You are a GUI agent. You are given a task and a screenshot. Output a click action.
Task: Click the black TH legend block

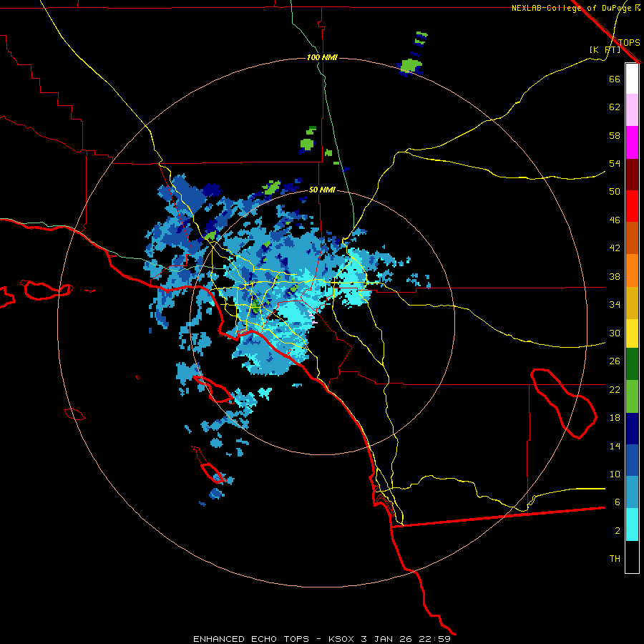[632, 557]
